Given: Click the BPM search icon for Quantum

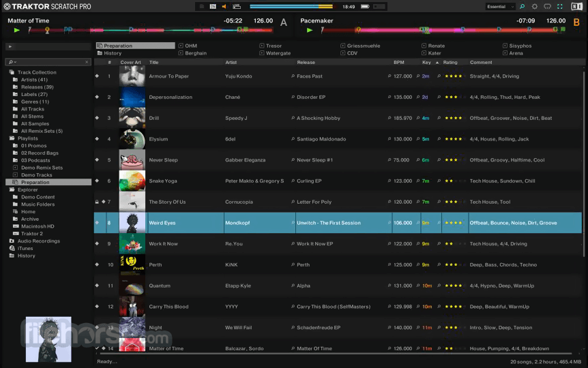Looking at the screenshot, I should click(417, 286).
